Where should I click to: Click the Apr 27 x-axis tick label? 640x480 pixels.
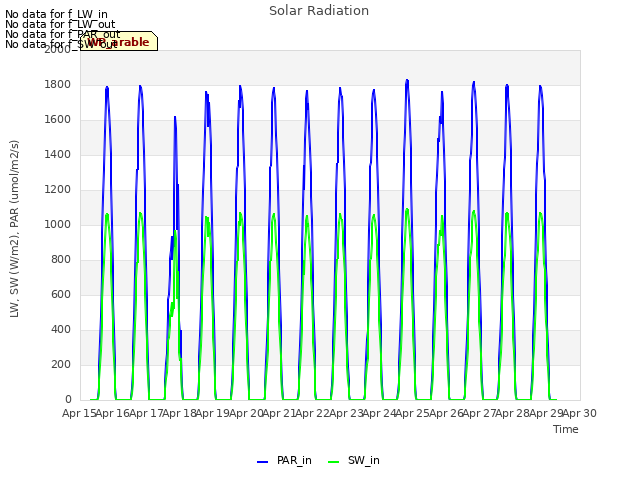click(x=480, y=413)
